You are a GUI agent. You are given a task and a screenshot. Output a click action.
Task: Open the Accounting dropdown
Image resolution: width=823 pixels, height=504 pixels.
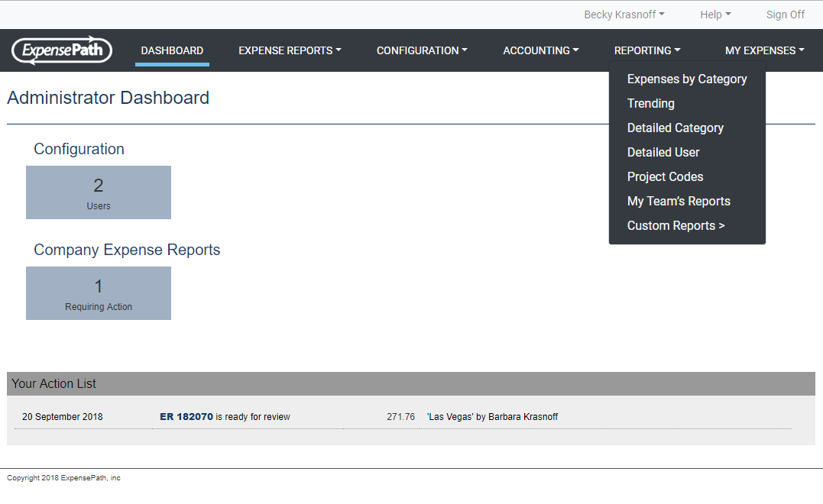540,50
